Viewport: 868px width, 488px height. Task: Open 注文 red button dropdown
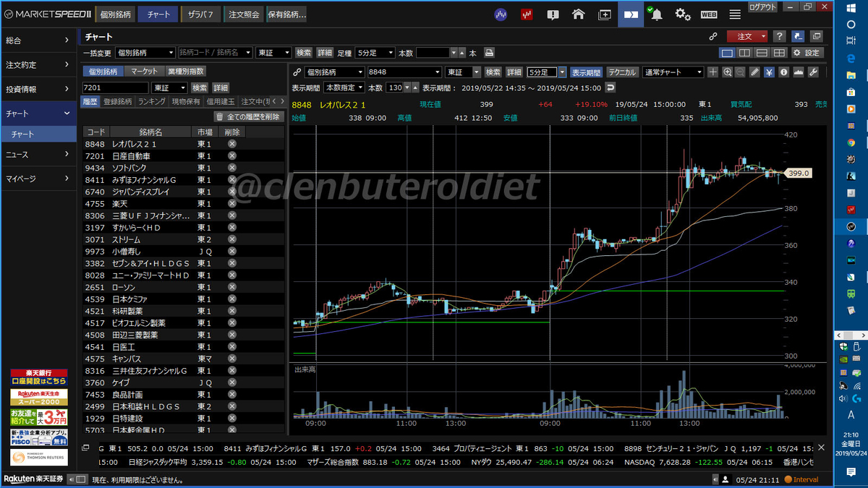coord(763,36)
